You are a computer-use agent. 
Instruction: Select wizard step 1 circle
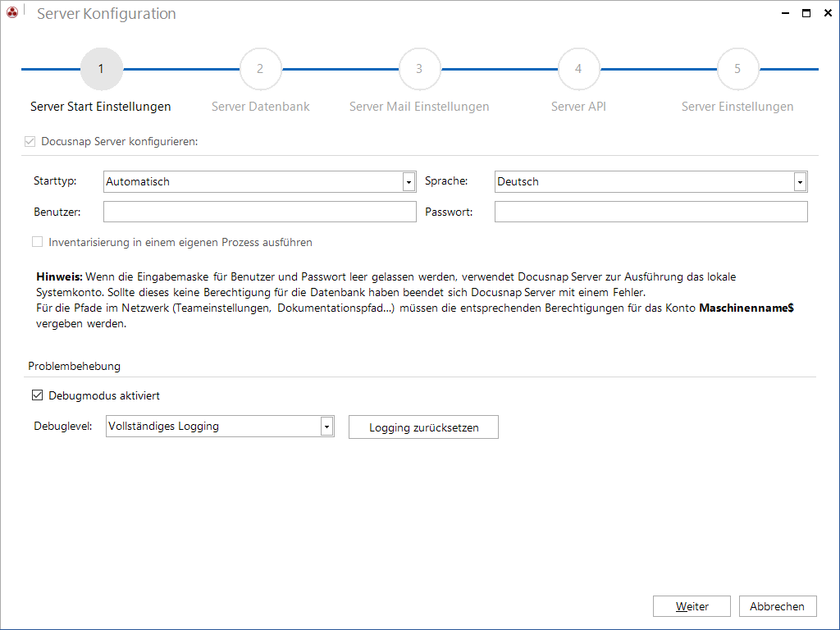[101, 69]
